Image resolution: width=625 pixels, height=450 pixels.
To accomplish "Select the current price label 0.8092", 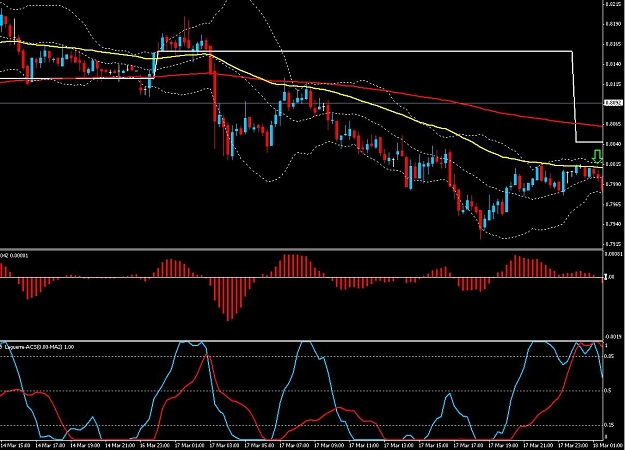I will [613, 103].
